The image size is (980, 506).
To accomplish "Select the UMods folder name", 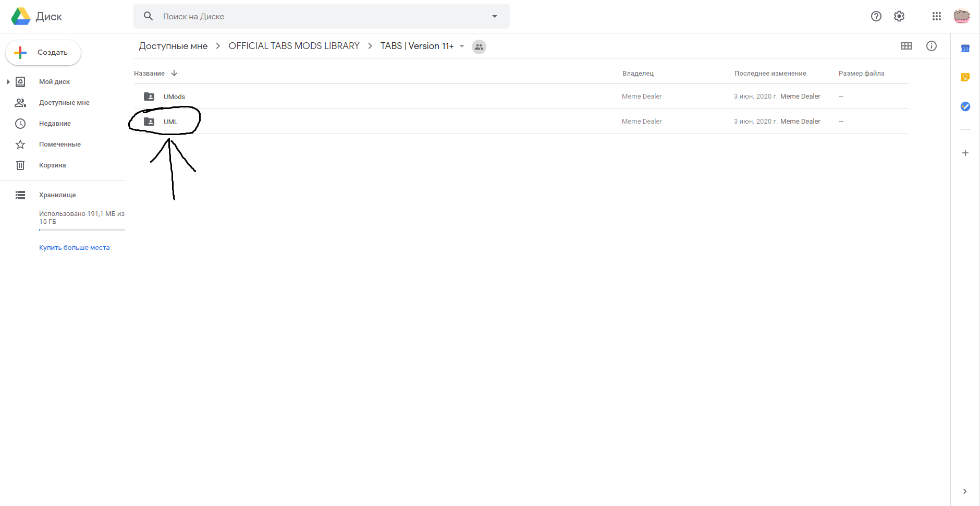I will (x=174, y=97).
